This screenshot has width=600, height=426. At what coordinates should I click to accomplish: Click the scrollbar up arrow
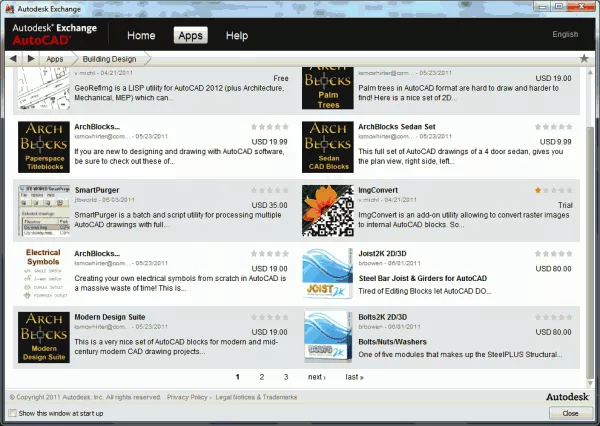pyautogui.click(x=590, y=72)
